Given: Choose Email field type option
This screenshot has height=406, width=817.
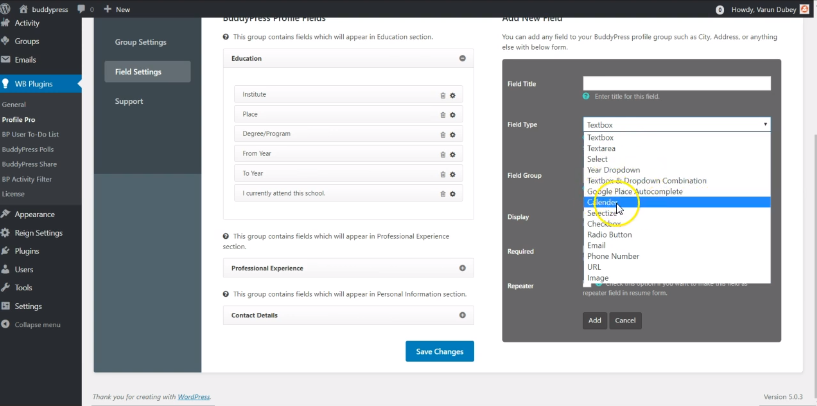Looking at the screenshot, I should (677, 245).
